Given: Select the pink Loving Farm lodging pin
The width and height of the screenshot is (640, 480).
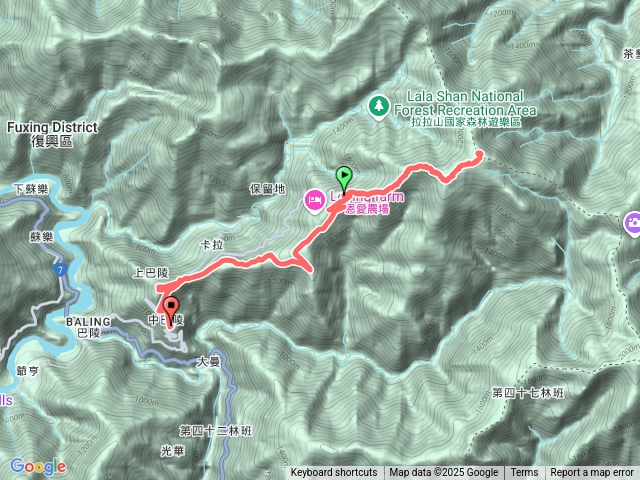Looking at the screenshot, I should coord(314,202).
